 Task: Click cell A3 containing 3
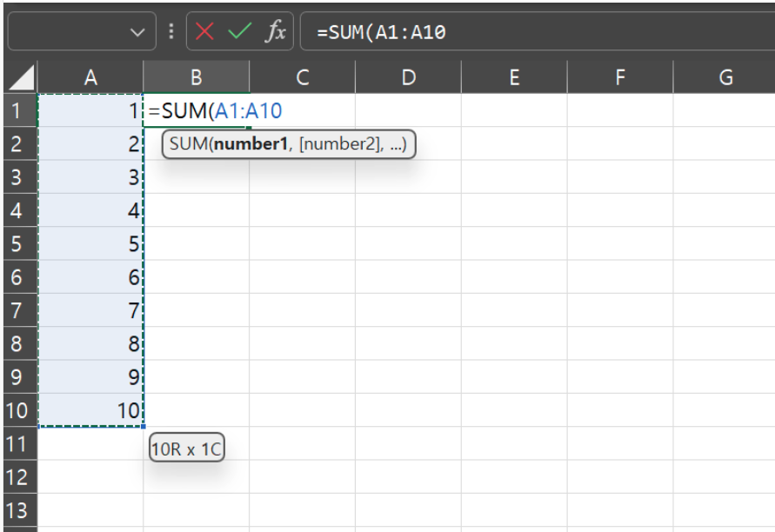tap(90, 176)
